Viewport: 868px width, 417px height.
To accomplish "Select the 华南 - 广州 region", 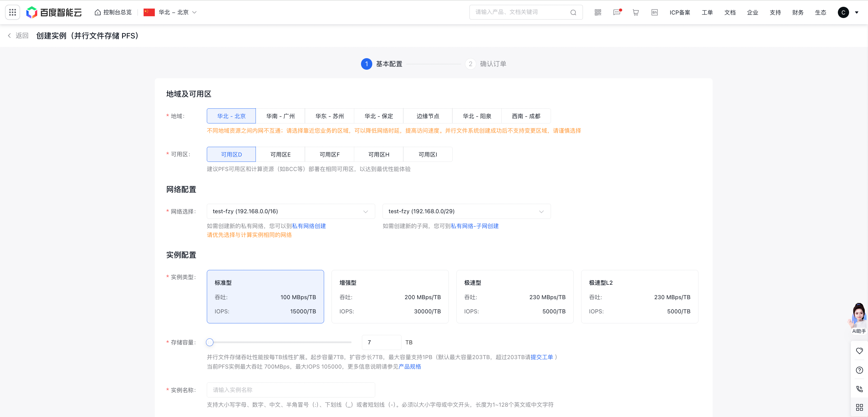I will click(280, 116).
